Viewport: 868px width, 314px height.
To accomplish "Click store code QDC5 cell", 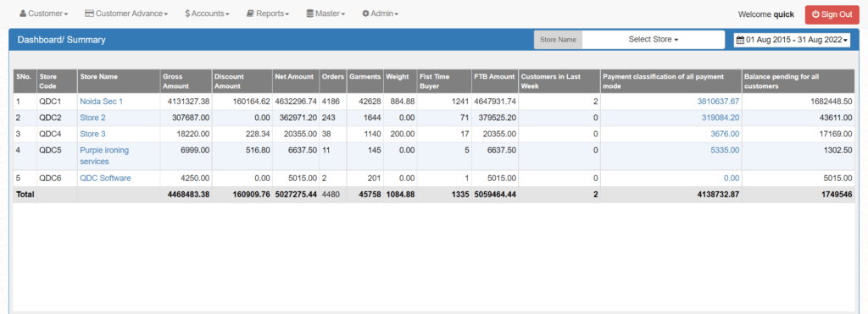I will (57, 156).
